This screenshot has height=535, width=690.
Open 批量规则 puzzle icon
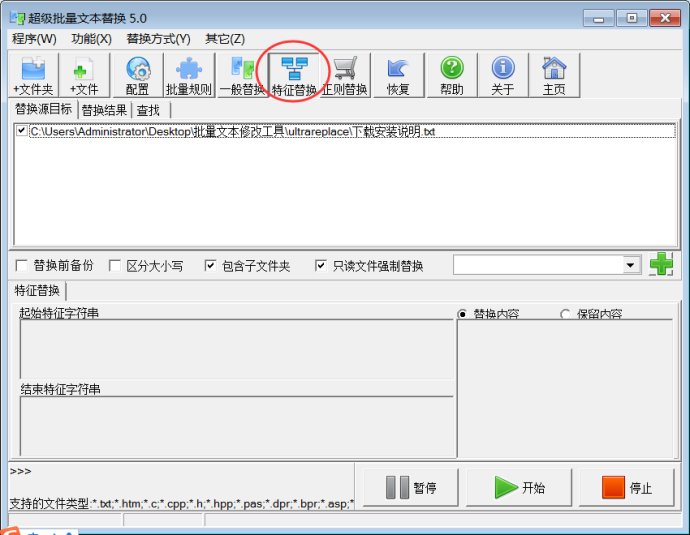point(189,75)
